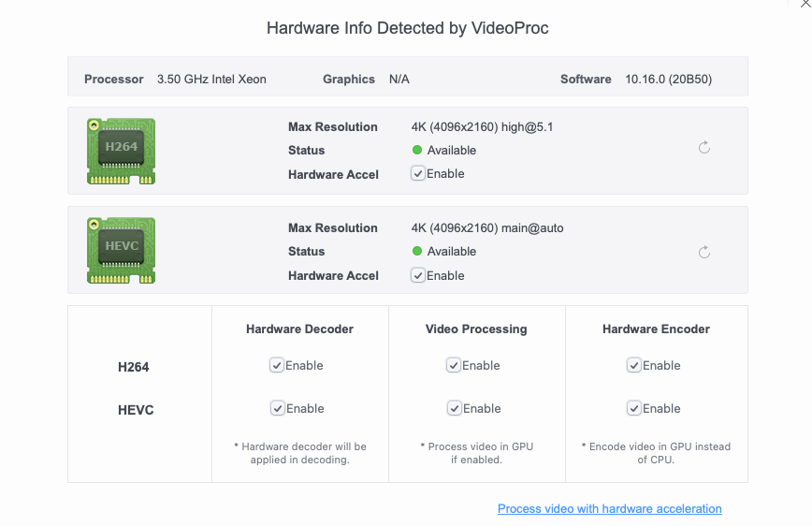Uncheck H264 Video Processing Enable
The width and height of the screenshot is (812, 526).
click(454, 365)
